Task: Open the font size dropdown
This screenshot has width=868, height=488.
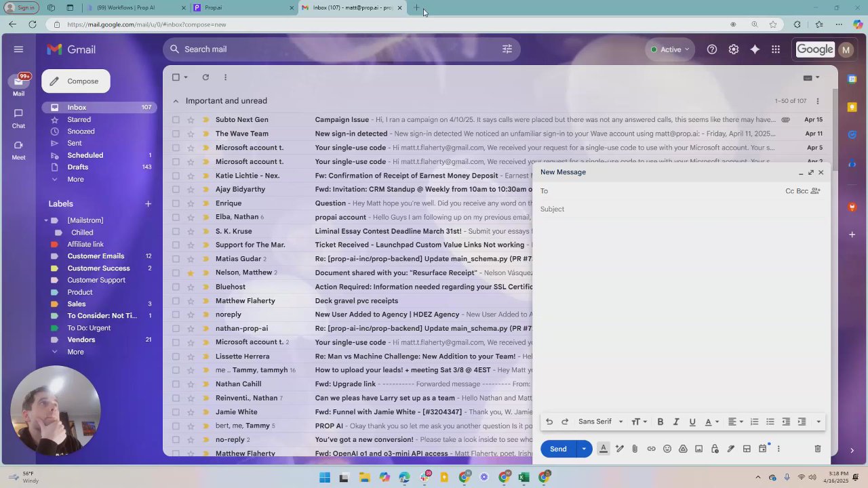Action: click(x=639, y=422)
